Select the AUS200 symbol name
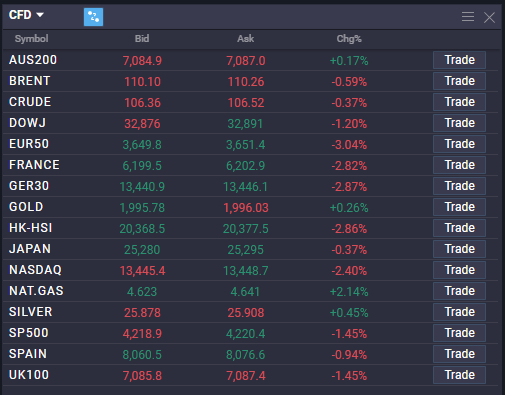Viewport: 505px width, 395px height. [33, 60]
